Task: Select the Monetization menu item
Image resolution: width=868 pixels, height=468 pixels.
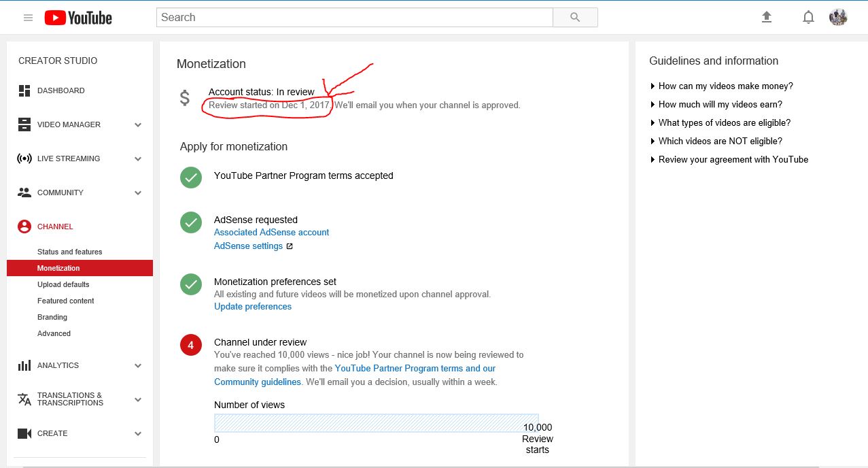Action: point(80,268)
